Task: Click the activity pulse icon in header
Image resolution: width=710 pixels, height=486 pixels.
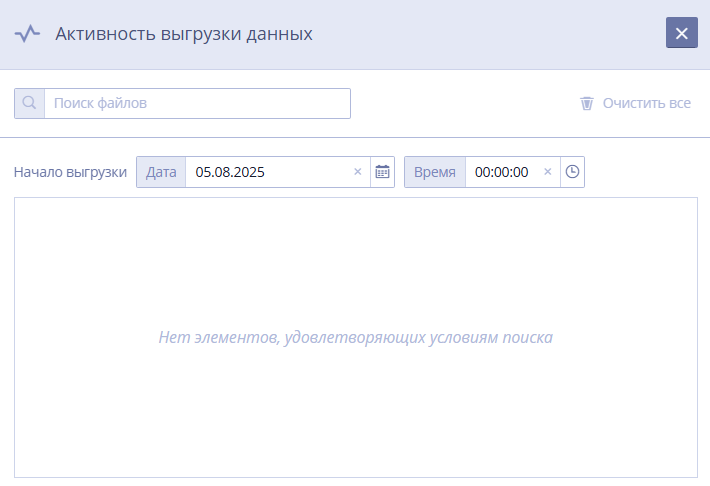Action: coord(27,34)
